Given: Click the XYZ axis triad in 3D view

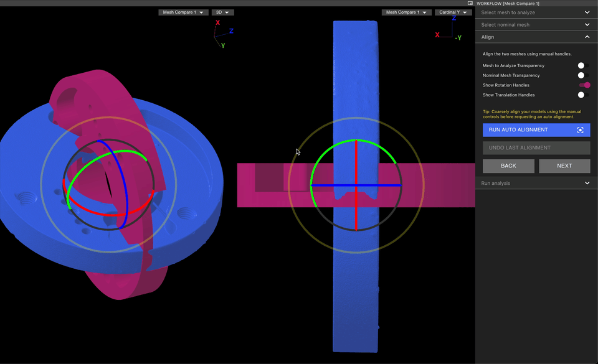Looking at the screenshot, I should tap(224, 34).
